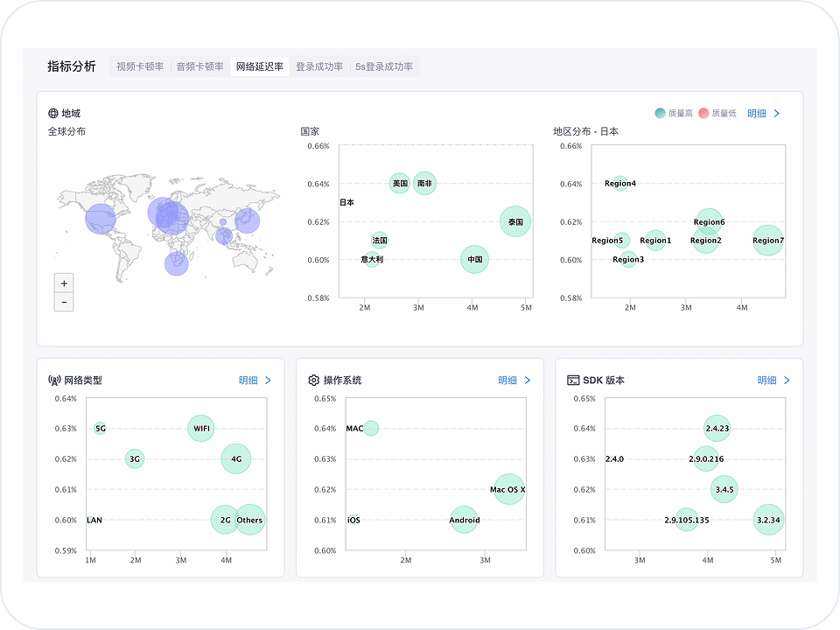The height and width of the screenshot is (630, 840).
Task: Open the 登录成功率 tab
Action: tap(319, 66)
